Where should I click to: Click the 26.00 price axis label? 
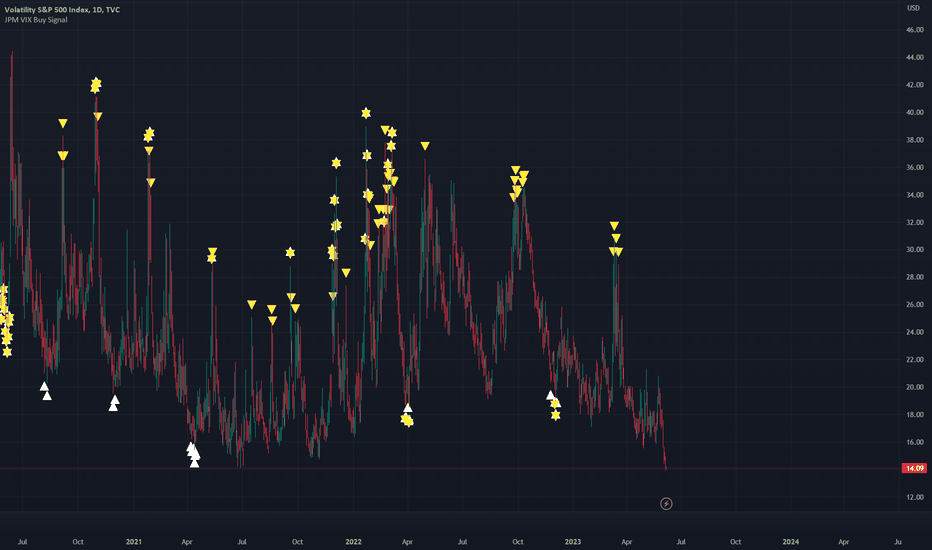coord(915,304)
